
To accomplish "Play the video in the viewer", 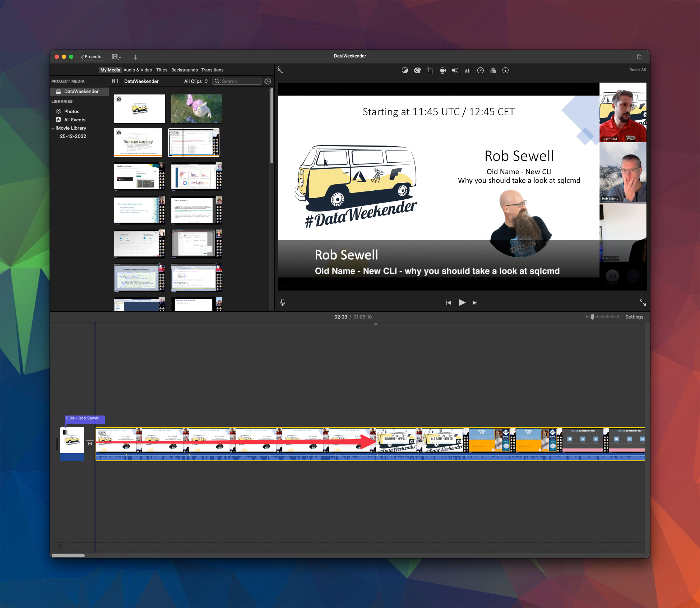I will pos(462,302).
